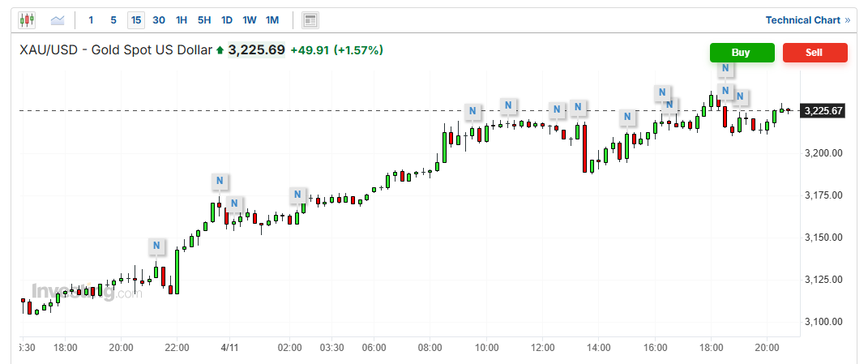Click the change value +49.91 (+1.57%)
This screenshot has width=868, height=364.
tap(336, 50)
